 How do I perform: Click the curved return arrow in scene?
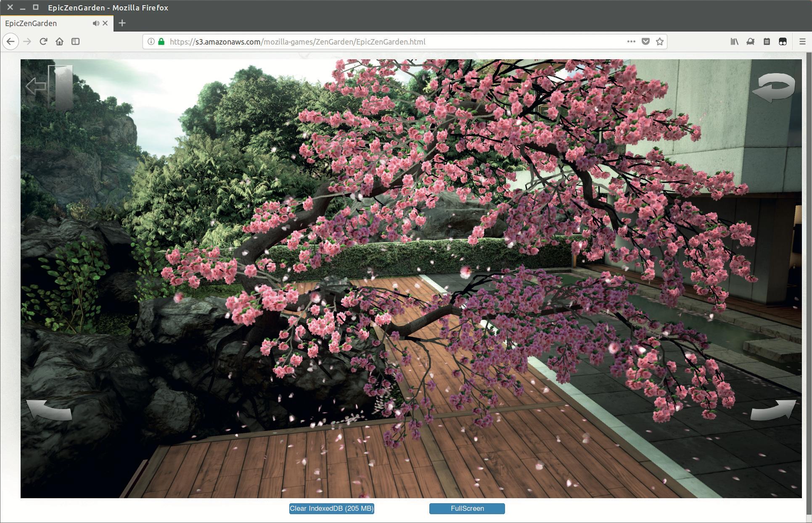pos(774,87)
